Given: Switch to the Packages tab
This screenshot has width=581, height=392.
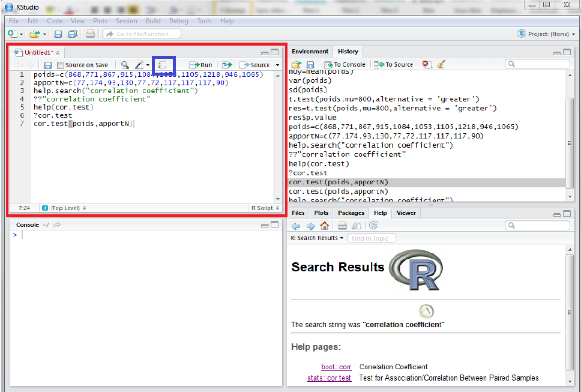Looking at the screenshot, I should 351,213.
